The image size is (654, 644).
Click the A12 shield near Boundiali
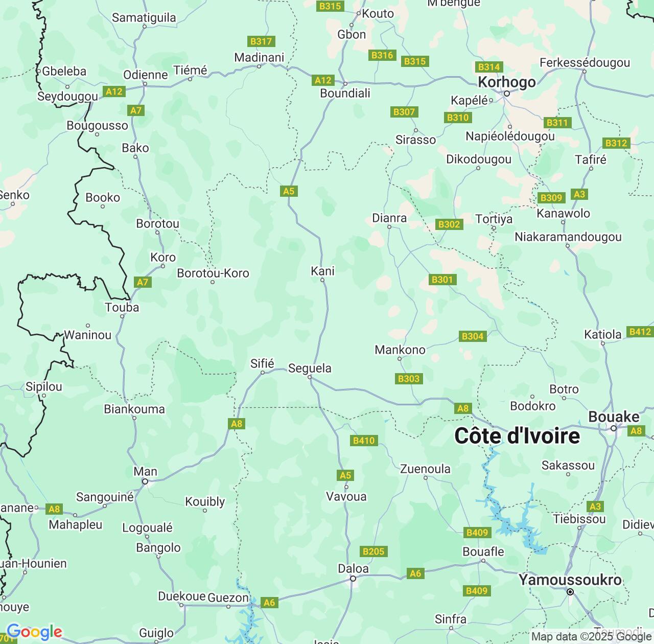click(323, 80)
